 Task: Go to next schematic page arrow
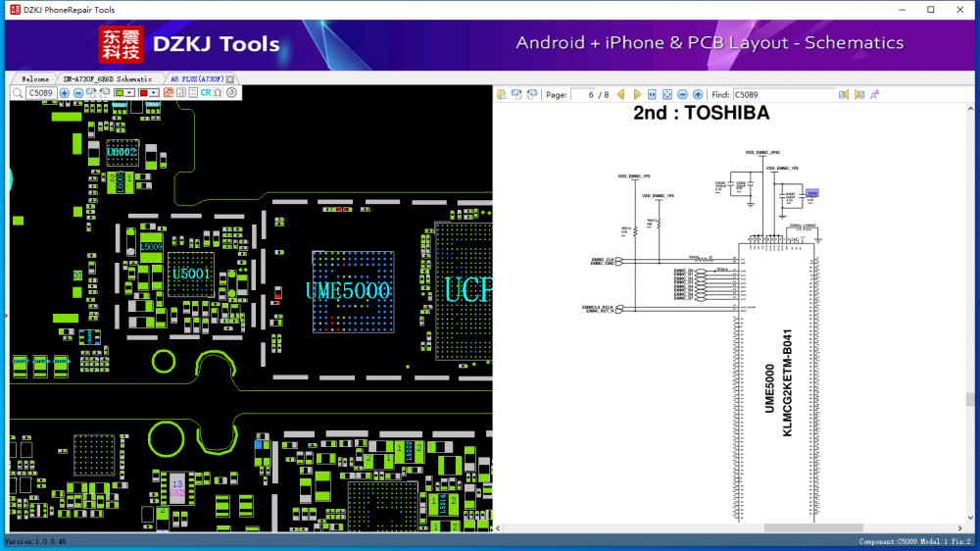[x=637, y=95]
